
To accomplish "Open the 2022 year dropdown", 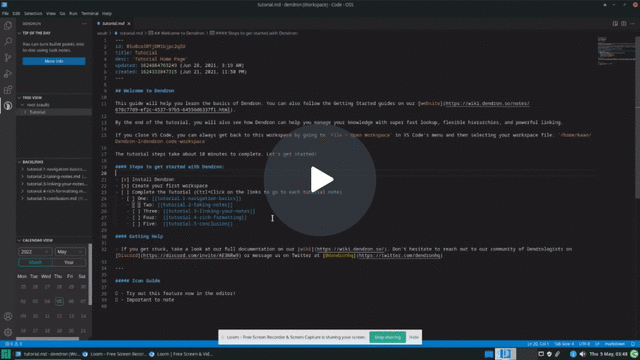I will coord(35,252).
